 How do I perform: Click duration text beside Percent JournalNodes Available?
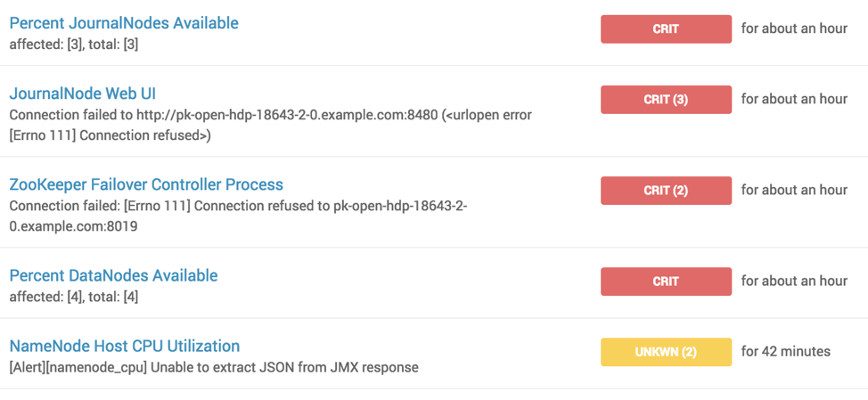(x=794, y=29)
